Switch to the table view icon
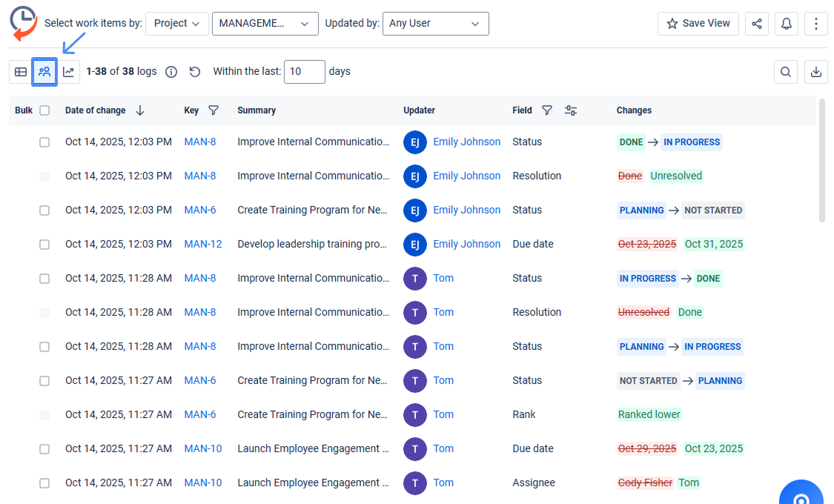 21,72
